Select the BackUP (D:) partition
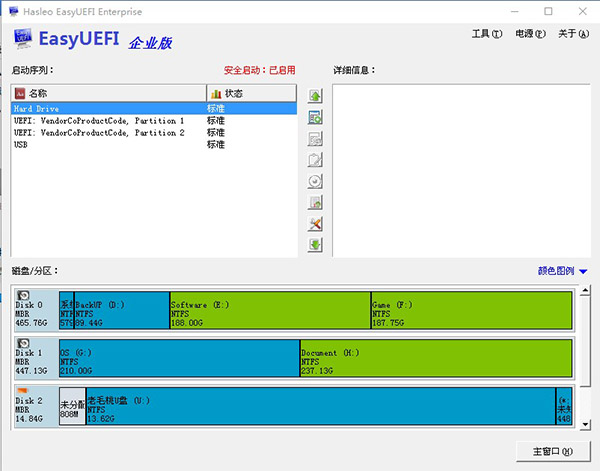The image size is (600, 471). click(x=122, y=310)
